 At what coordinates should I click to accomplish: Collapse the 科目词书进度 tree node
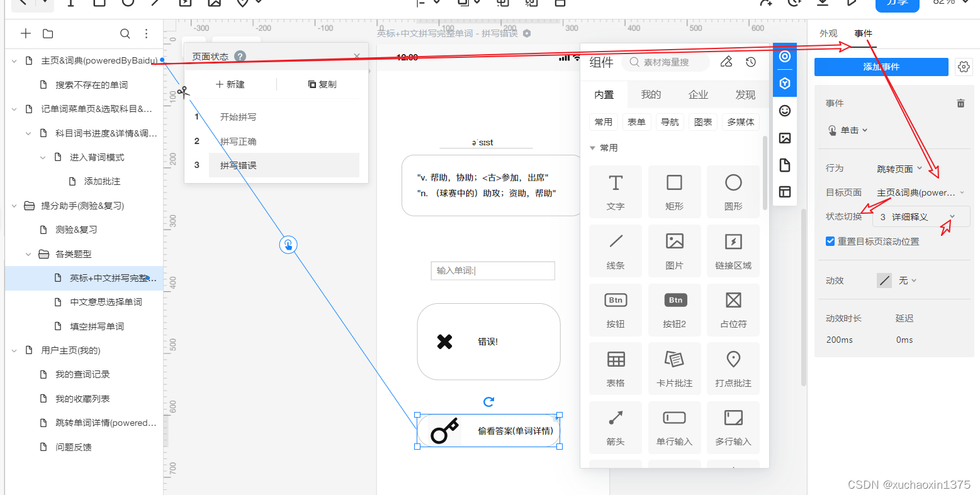(x=28, y=133)
